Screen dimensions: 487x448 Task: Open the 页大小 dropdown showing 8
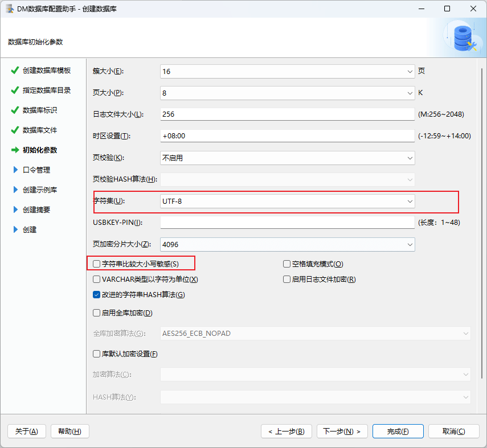(x=287, y=93)
